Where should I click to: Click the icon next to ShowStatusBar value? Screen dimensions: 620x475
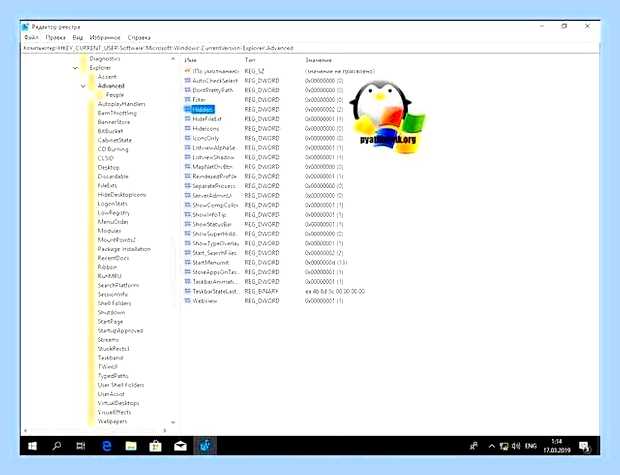coord(188,224)
